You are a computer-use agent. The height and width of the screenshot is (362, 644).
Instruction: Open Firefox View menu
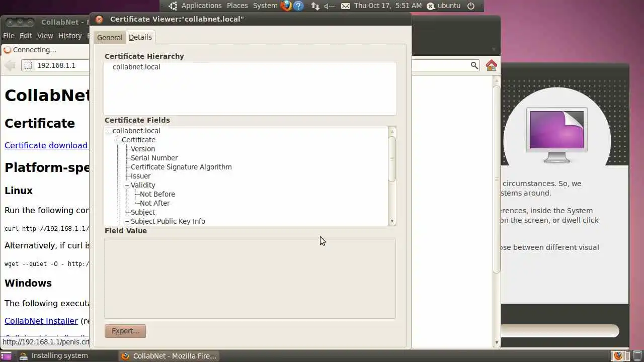click(x=45, y=36)
